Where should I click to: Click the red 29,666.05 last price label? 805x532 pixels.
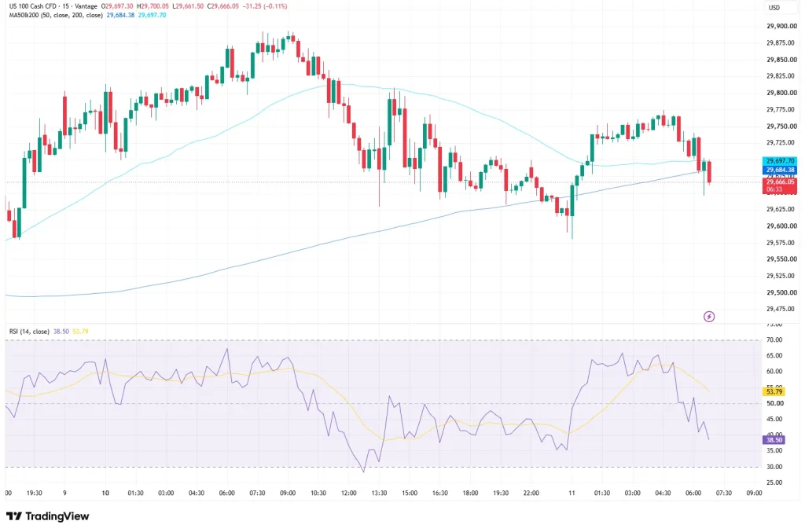[780, 182]
